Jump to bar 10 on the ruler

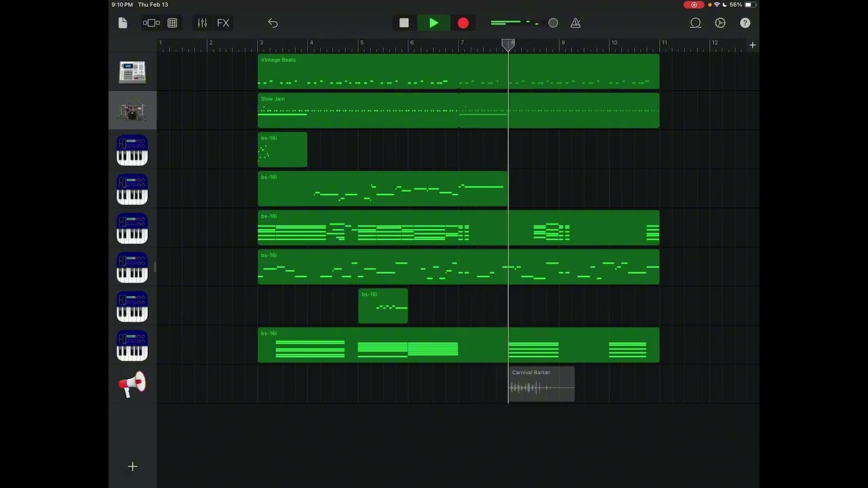pyautogui.click(x=614, y=43)
